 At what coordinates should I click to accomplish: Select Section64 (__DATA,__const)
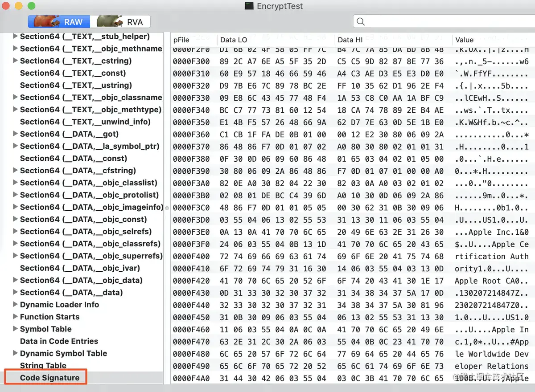74,158
